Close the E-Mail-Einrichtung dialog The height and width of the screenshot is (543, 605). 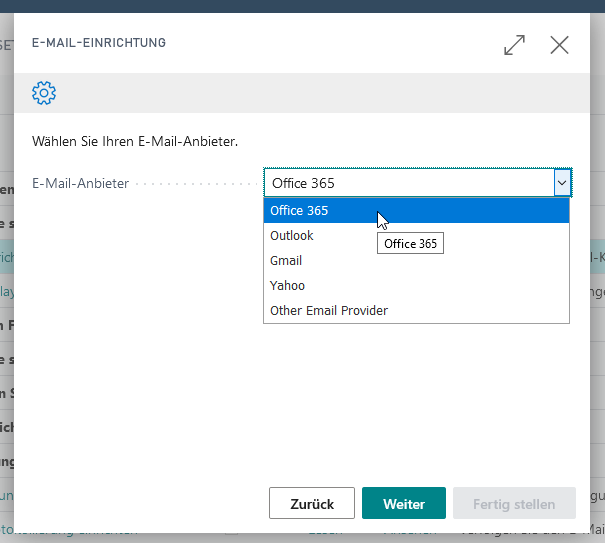[x=559, y=45]
